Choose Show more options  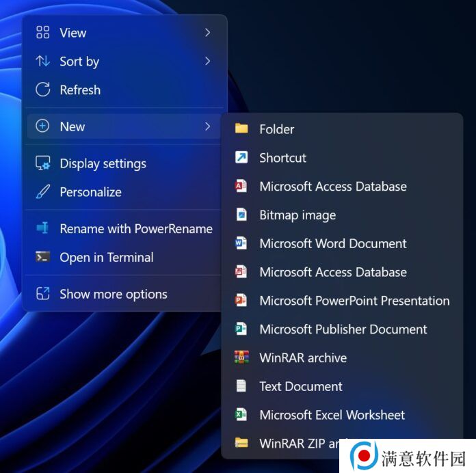pyautogui.click(x=124, y=294)
